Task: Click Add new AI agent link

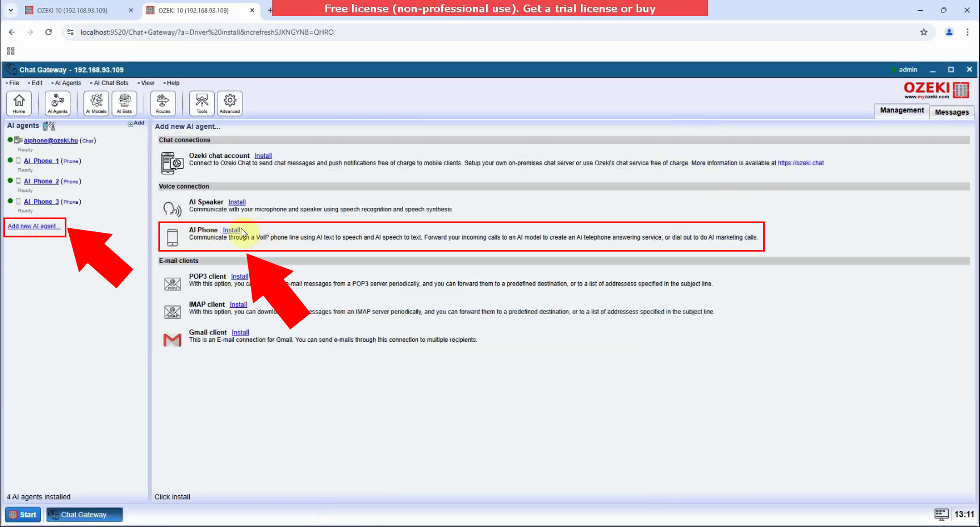Action: tap(34, 226)
